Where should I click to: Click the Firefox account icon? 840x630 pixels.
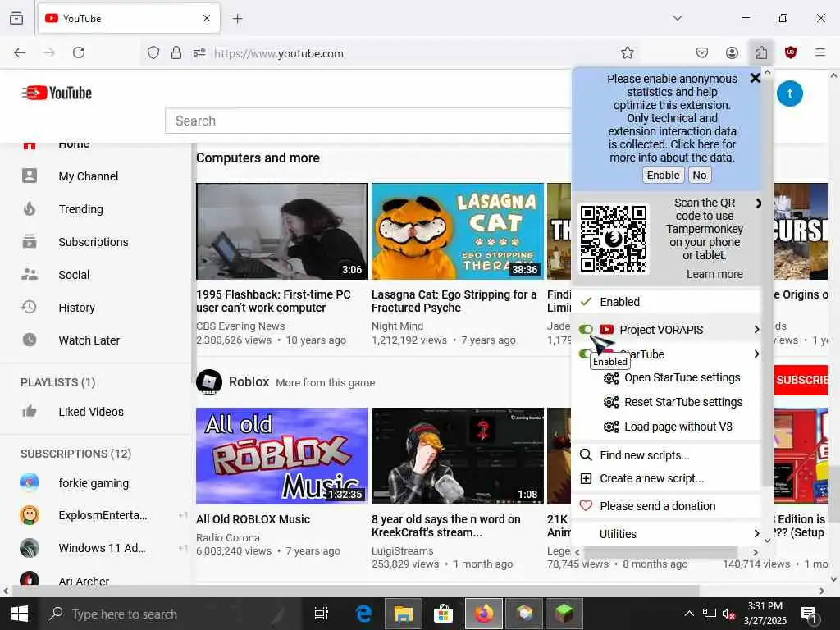click(x=732, y=52)
